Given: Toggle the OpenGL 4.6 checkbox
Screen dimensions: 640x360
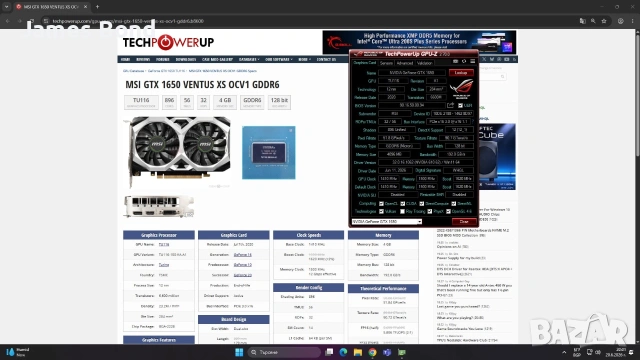Looking at the screenshot, I should pos(448,211).
